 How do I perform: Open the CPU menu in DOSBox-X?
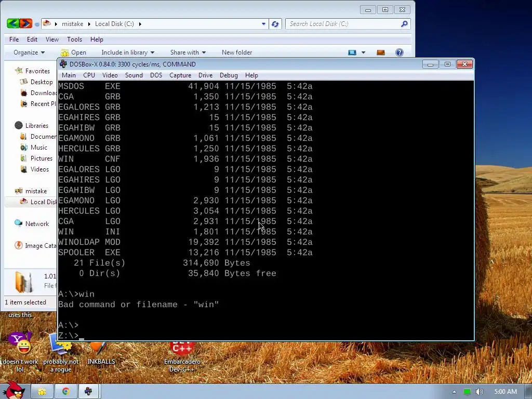89,75
